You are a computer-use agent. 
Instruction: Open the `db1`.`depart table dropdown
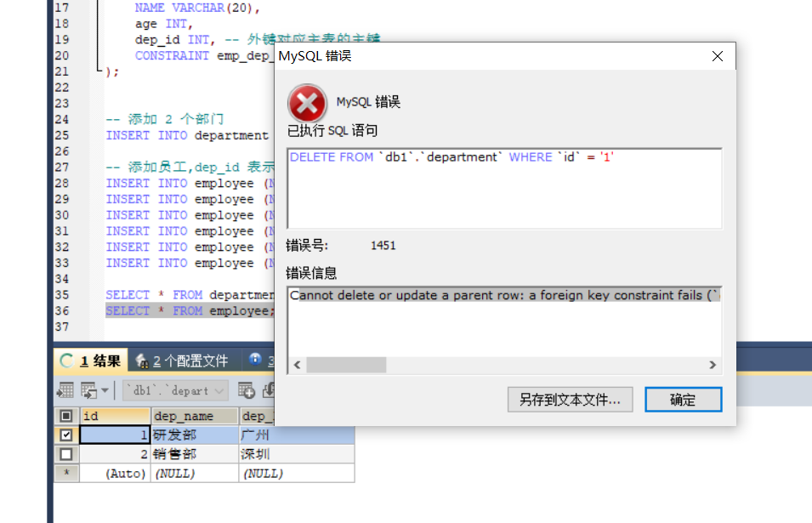(175, 390)
